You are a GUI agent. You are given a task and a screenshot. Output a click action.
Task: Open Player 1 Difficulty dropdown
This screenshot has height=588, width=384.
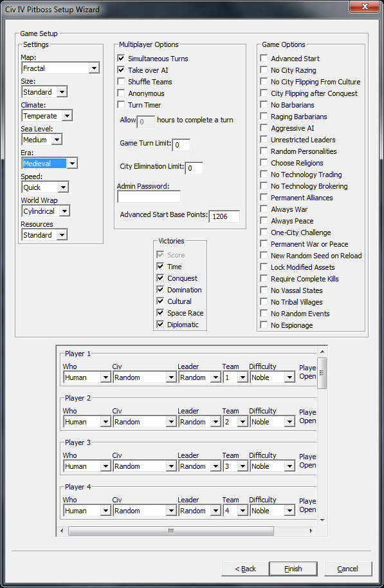coord(273,377)
